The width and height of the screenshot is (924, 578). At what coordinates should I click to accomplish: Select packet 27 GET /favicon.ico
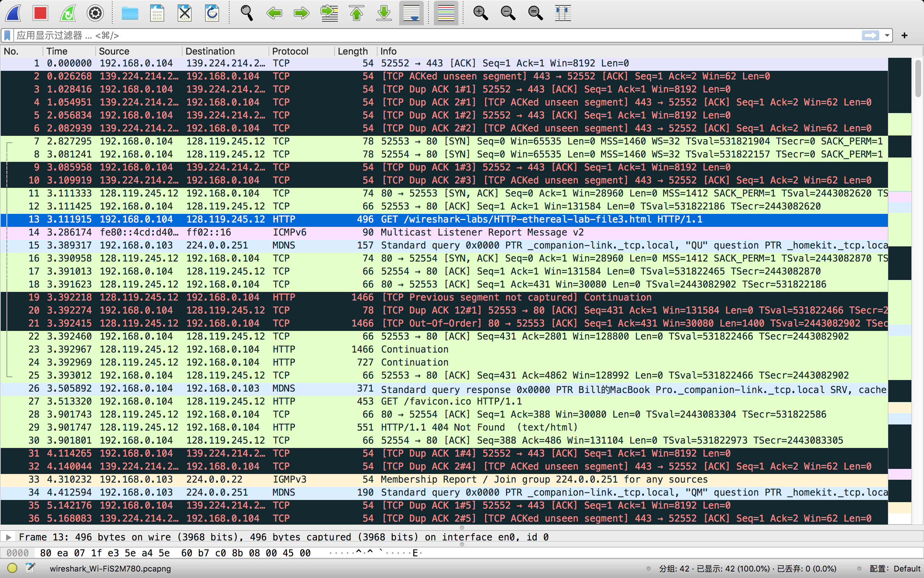pyautogui.click(x=444, y=401)
